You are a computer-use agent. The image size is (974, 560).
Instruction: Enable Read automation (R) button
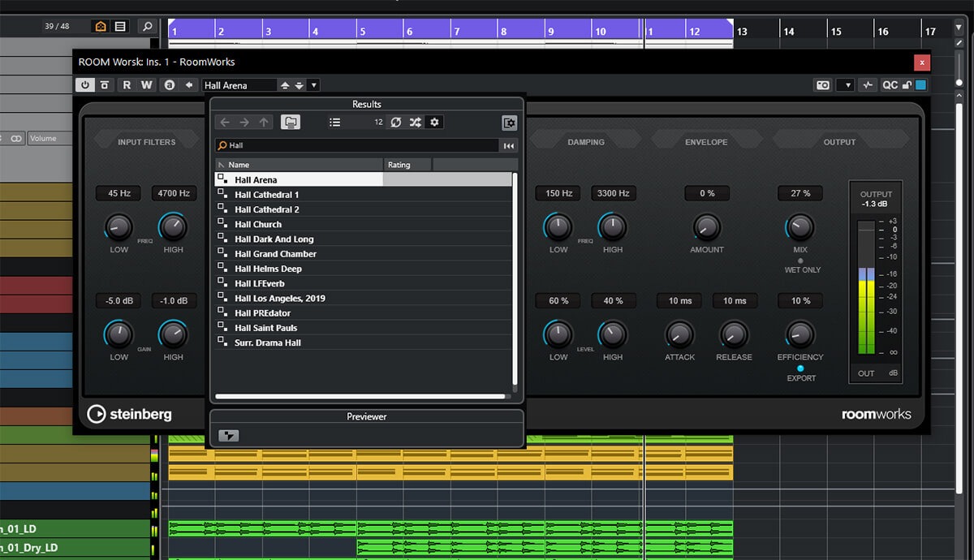tap(127, 85)
